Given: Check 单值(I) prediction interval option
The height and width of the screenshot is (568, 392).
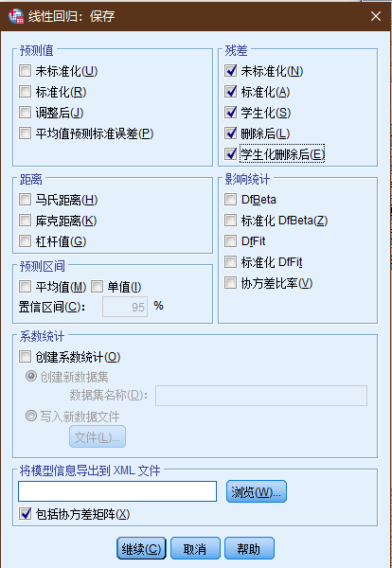Looking at the screenshot, I should (98, 287).
